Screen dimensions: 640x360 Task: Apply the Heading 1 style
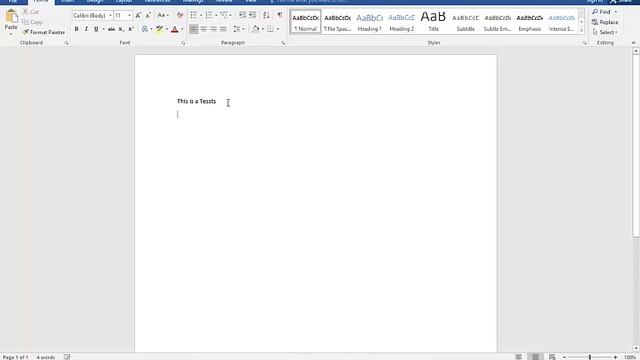[369, 22]
